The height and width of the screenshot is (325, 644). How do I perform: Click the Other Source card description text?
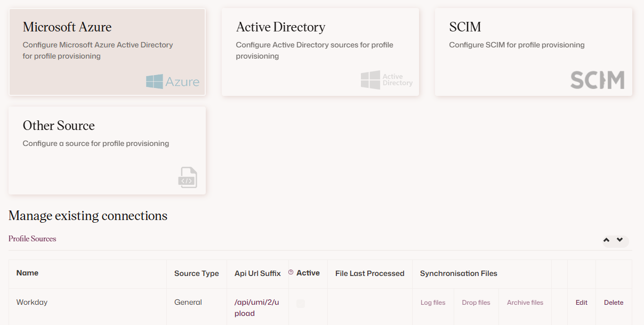tap(96, 143)
